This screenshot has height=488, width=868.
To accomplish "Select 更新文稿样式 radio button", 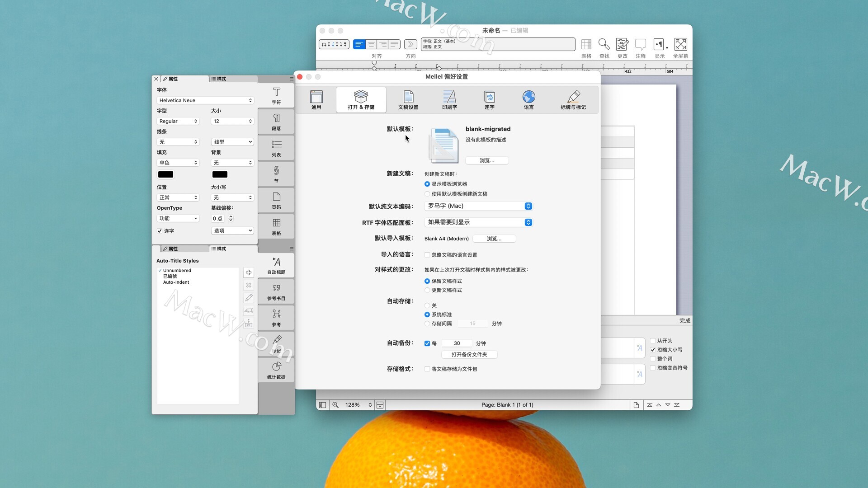I will 427,290.
